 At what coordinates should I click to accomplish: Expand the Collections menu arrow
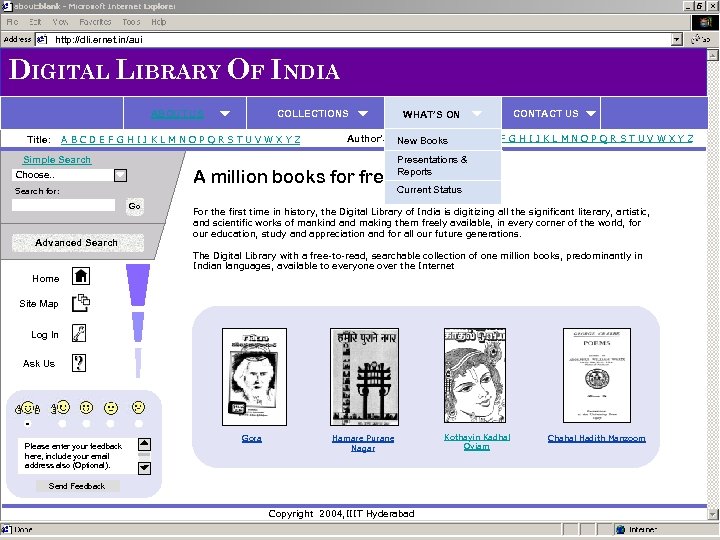[x=363, y=113]
